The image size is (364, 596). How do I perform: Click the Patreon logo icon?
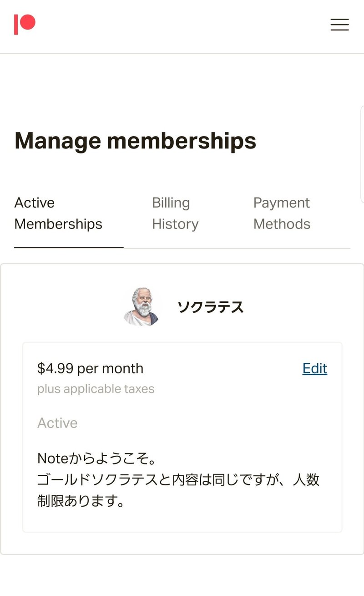(x=25, y=24)
